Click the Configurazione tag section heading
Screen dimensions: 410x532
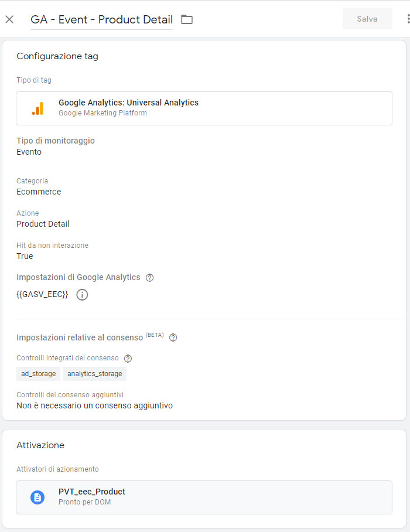tap(57, 56)
